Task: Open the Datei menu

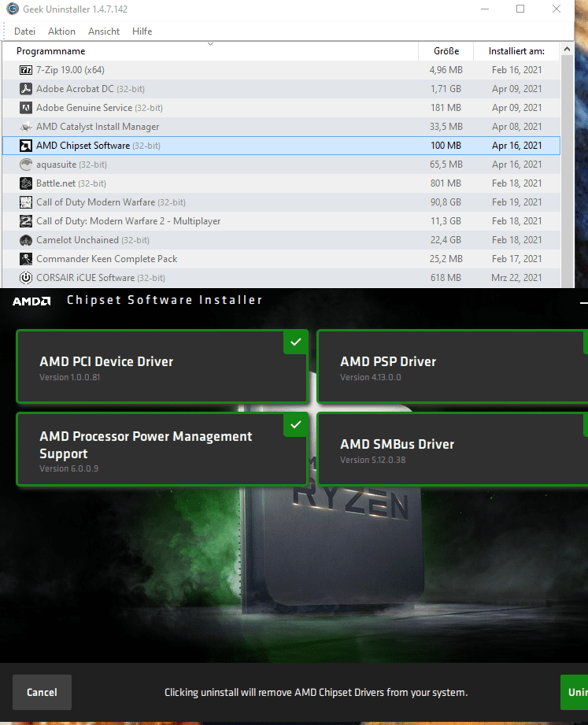Action: (24, 31)
